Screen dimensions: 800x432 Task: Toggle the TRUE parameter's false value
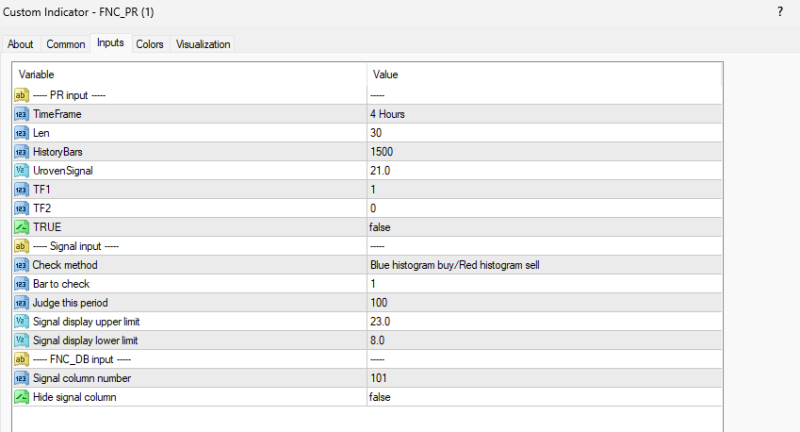[x=382, y=227]
